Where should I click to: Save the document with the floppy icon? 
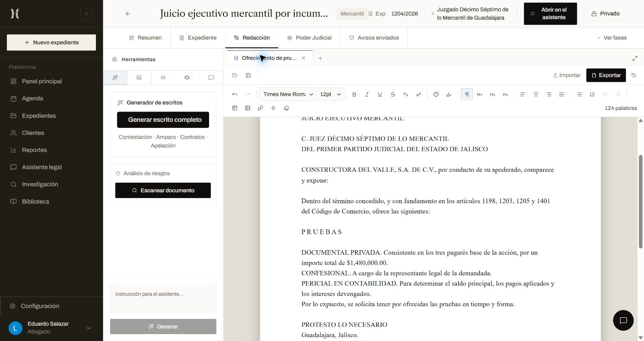click(249, 75)
